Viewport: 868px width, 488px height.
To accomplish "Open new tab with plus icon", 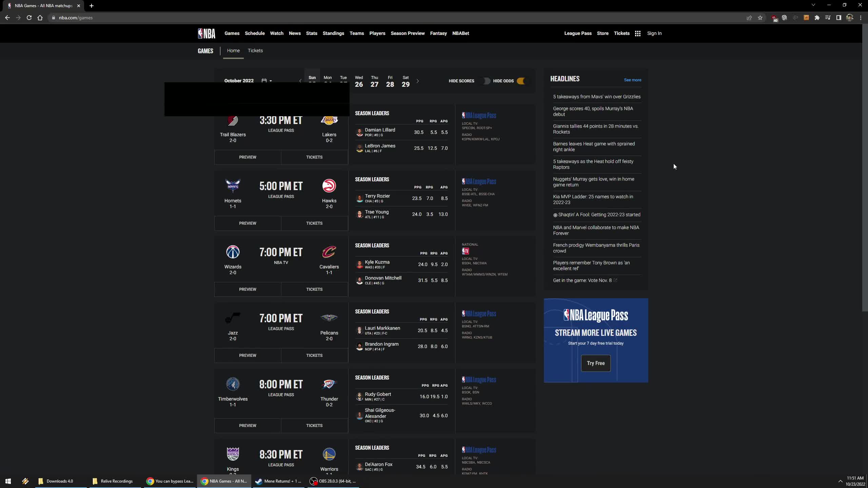I will point(92,6).
